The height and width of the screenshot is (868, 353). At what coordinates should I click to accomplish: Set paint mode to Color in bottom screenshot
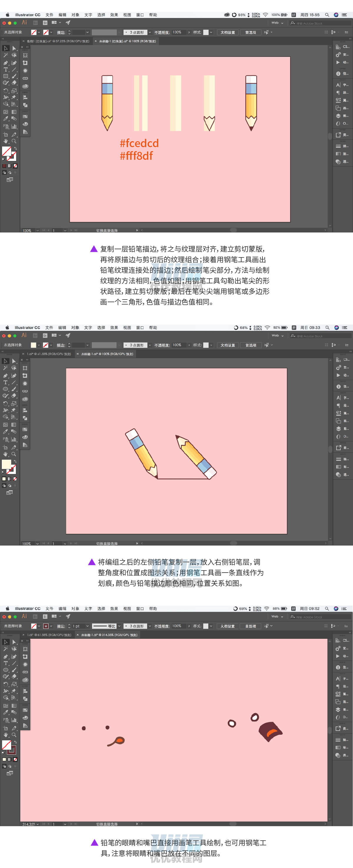tap(4, 759)
